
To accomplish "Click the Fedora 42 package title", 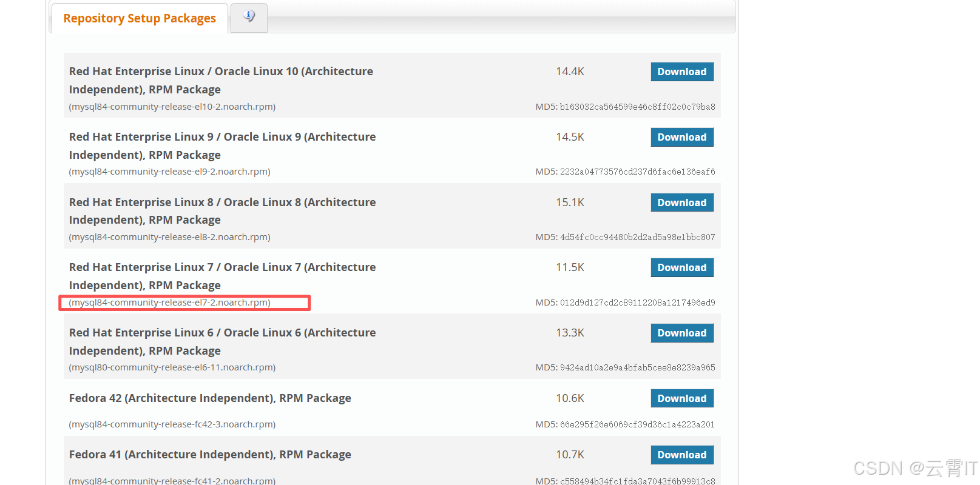I will click(x=210, y=398).
